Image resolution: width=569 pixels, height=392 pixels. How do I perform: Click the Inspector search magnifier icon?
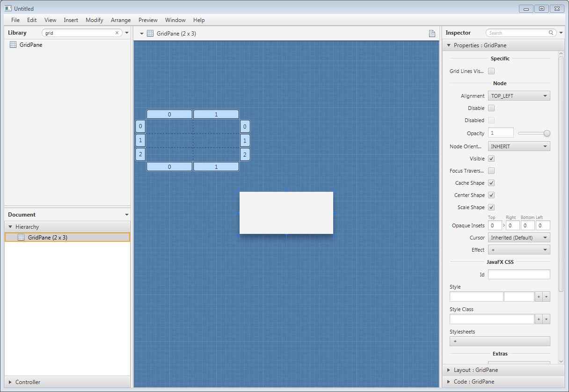(x=551, y=33)
